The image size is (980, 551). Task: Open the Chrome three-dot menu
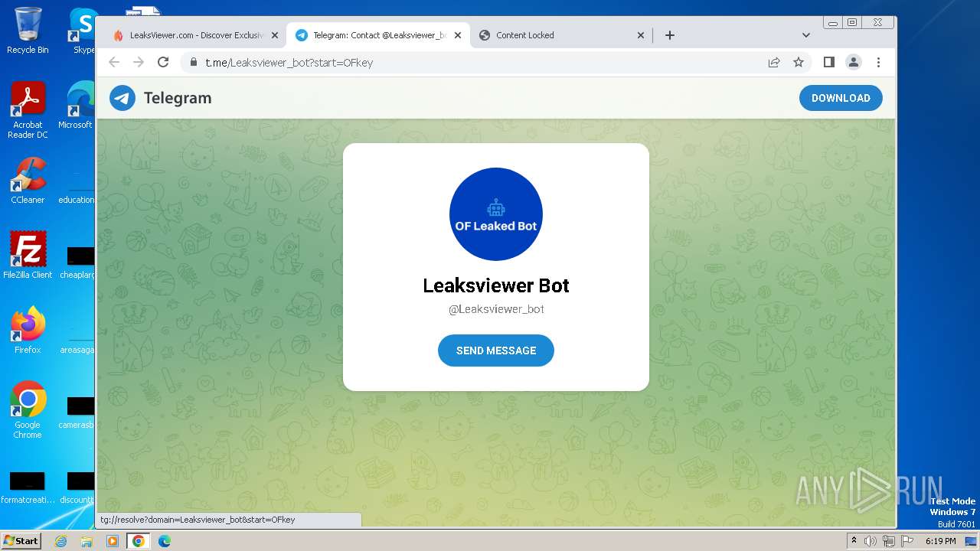tap(878, 63)
